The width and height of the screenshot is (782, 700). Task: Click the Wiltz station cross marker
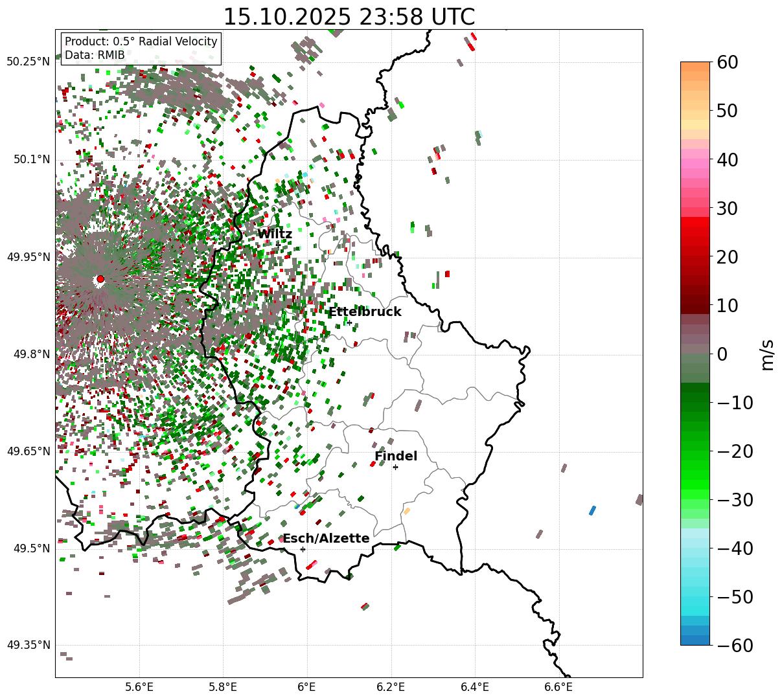click(x=278, y=244)
